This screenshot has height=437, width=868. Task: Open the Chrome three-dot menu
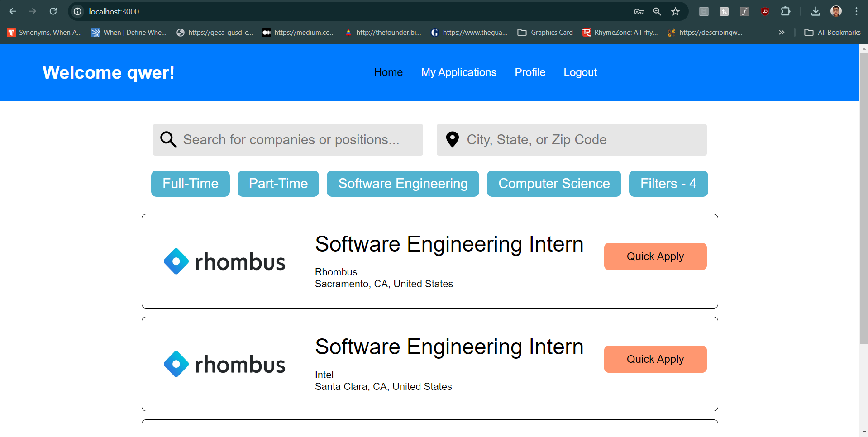pyautogui.click(x=856, y=11)
